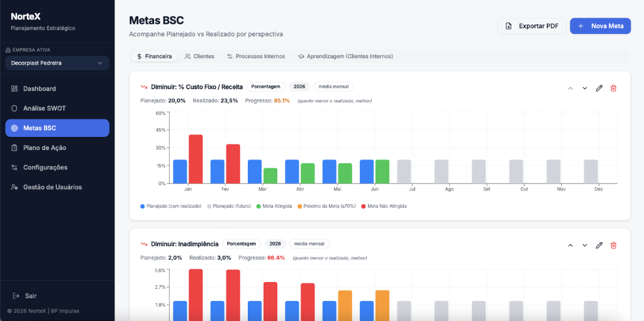Delete the Custo Fixo / Receita goal
644x321 pixels.
pos(614,88)
